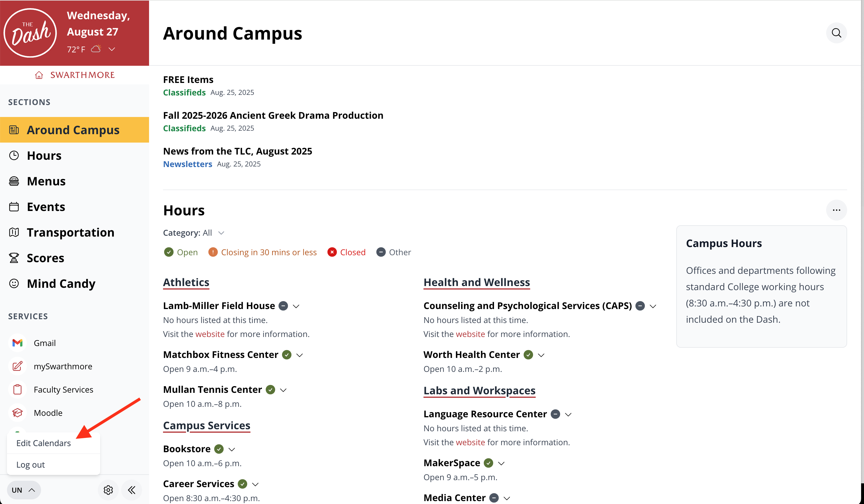This screenshot has width=864, height=504.
Task: Expand Counseling and Psychological Services chevron
Action: 653,306
